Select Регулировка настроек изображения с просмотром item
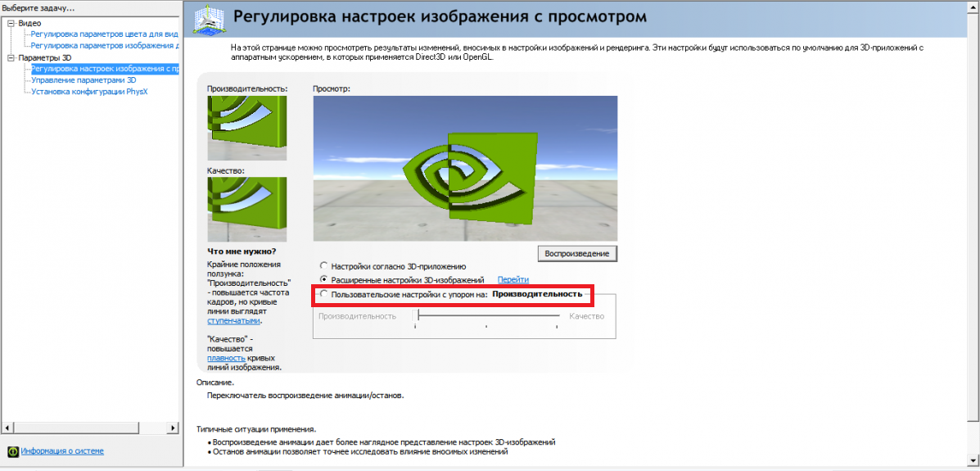Viewport: 980px width, 471px height. point(105,69)
